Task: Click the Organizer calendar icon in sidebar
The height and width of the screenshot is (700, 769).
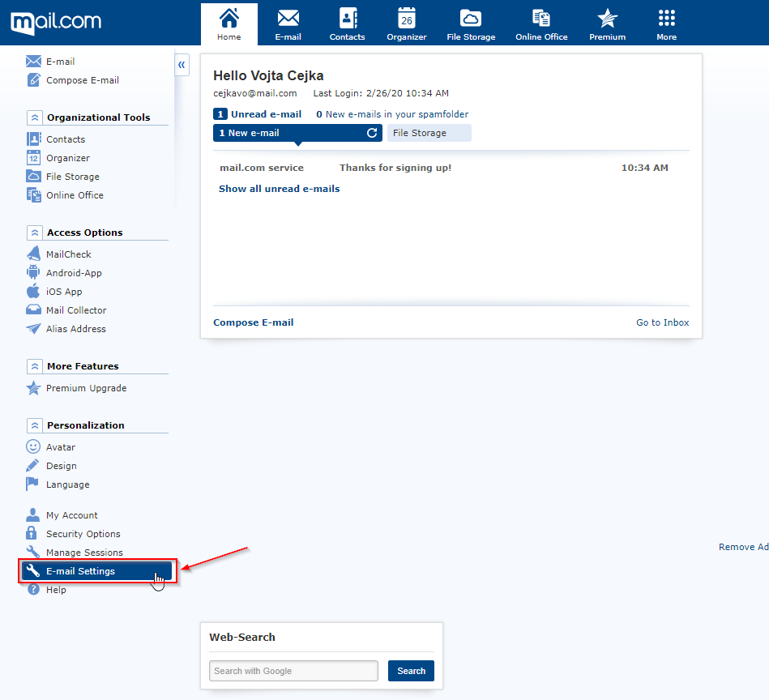Action: [x=33, y=158]
